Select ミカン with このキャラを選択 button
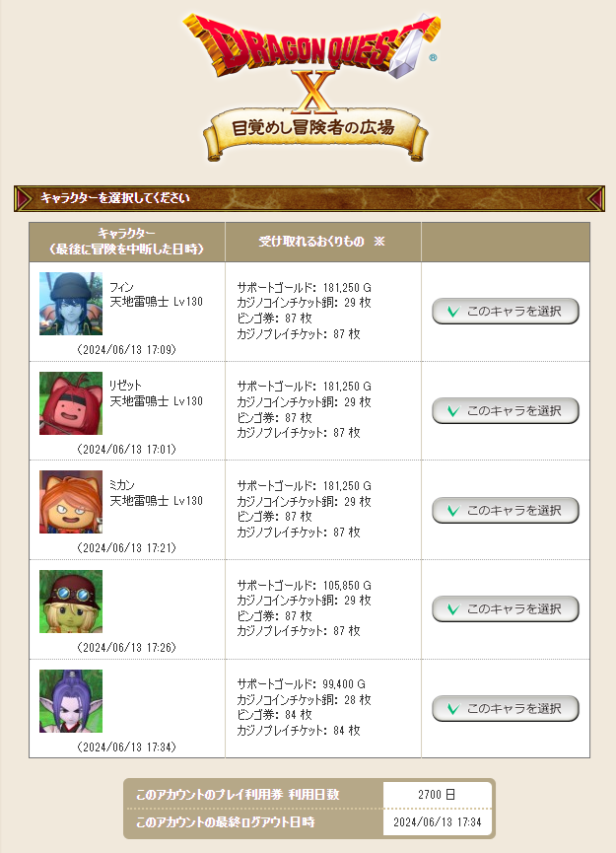Viewport: 616px width, 853px height. (x=505, y=510)
